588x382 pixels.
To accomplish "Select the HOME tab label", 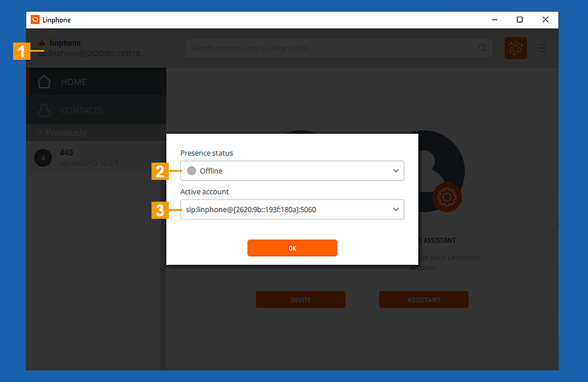I will coord(74,82).
